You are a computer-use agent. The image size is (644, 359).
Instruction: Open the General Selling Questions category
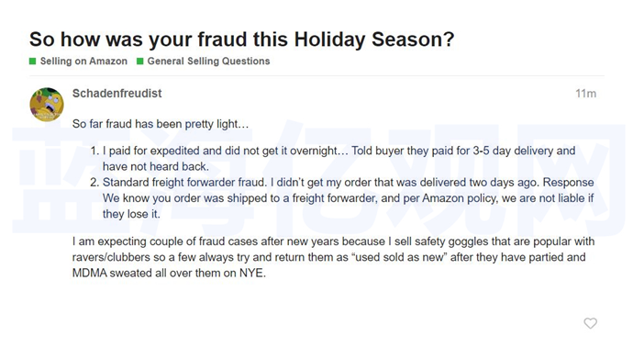[x=208, y=62]
